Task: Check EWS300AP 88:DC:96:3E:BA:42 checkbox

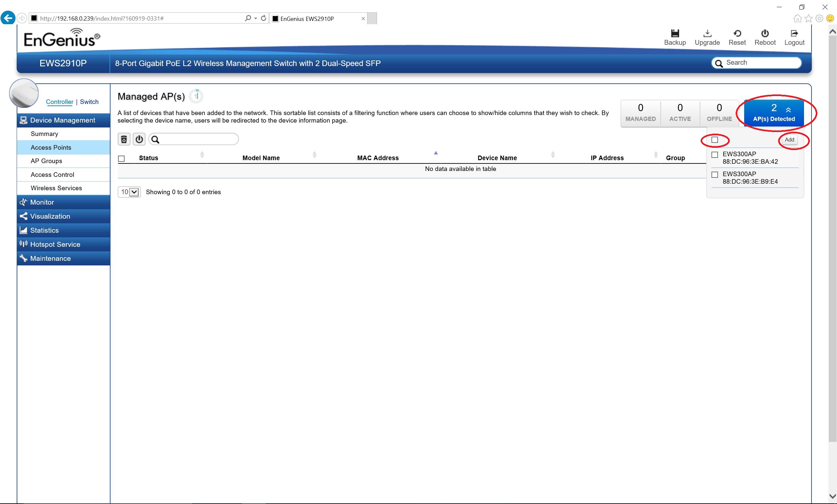Action: 715,155
